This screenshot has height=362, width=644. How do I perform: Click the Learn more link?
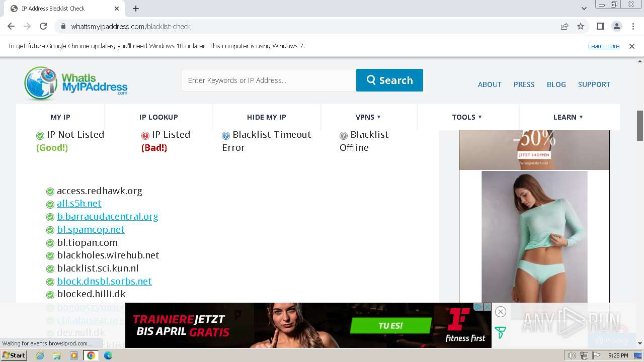(604, 46)
